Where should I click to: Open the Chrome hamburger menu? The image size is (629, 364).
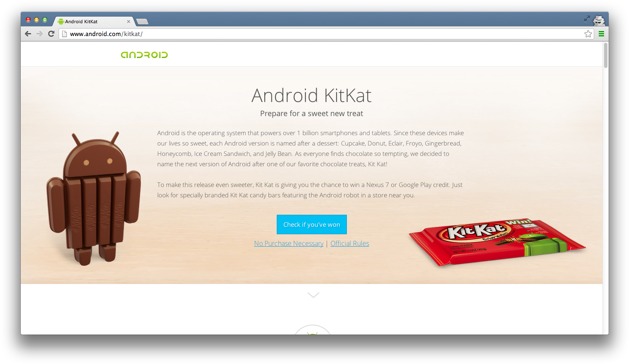(601, 34)
